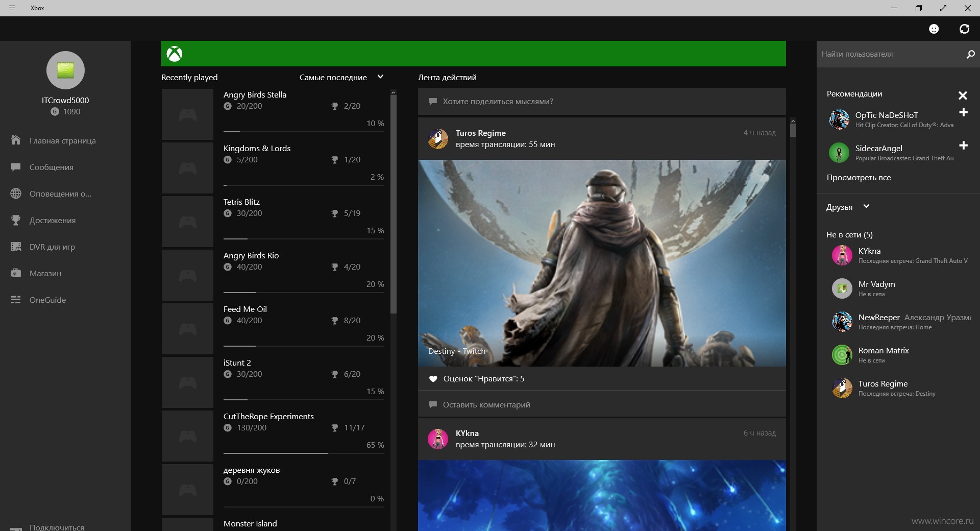Add OpTic NaDeSHoT with the plus icon

[x=963, y=112]
